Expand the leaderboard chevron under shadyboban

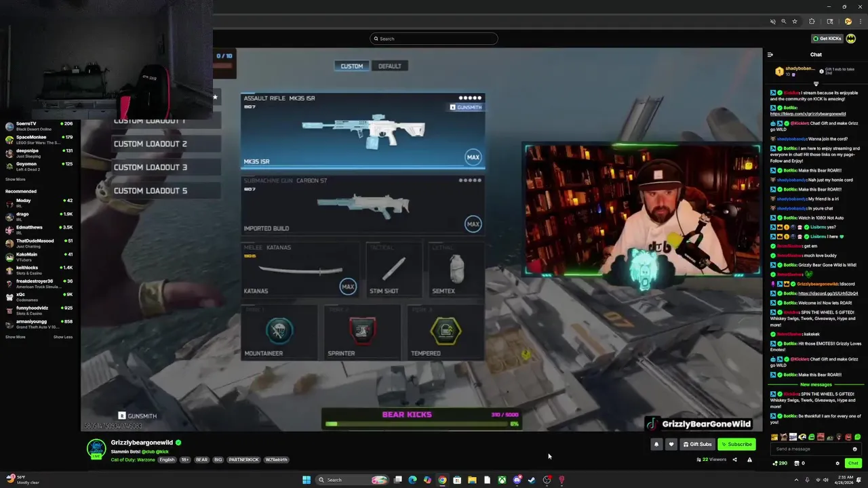[x=816, y=84]
